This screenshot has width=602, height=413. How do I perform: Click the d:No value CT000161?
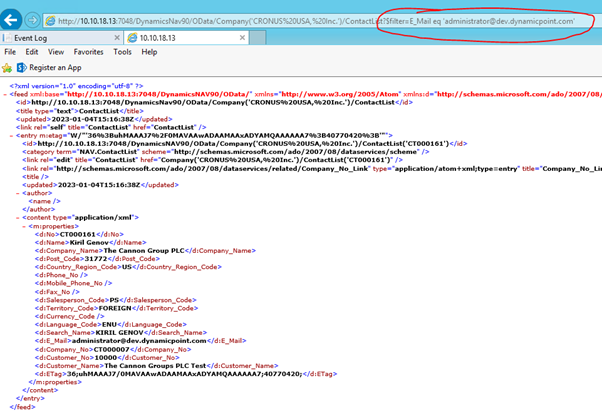pyautogui.click(x=78, y=234)
